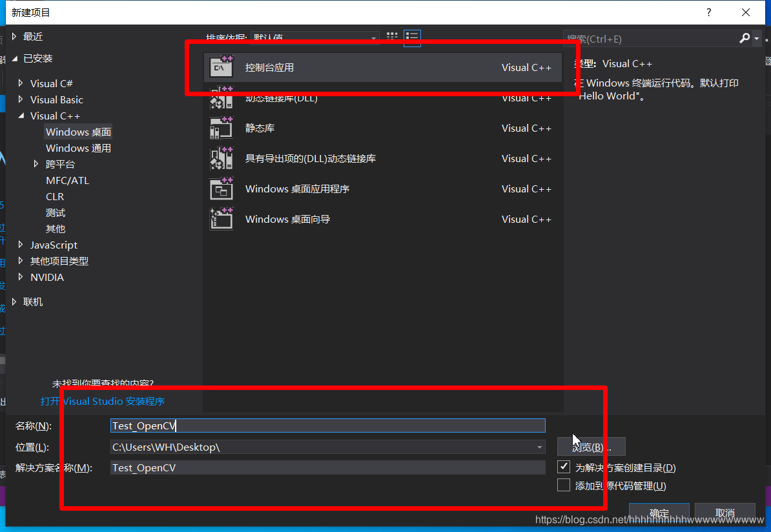Toggle the list view display mode
This screenshot has height=532, width=771.
(412, 37)
